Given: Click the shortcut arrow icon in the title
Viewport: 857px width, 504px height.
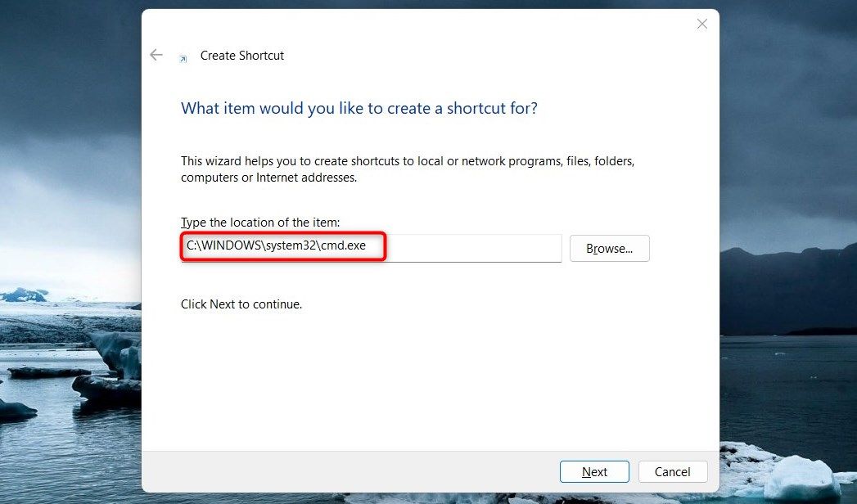Looking at the screenshot, I should coord(183,59).
